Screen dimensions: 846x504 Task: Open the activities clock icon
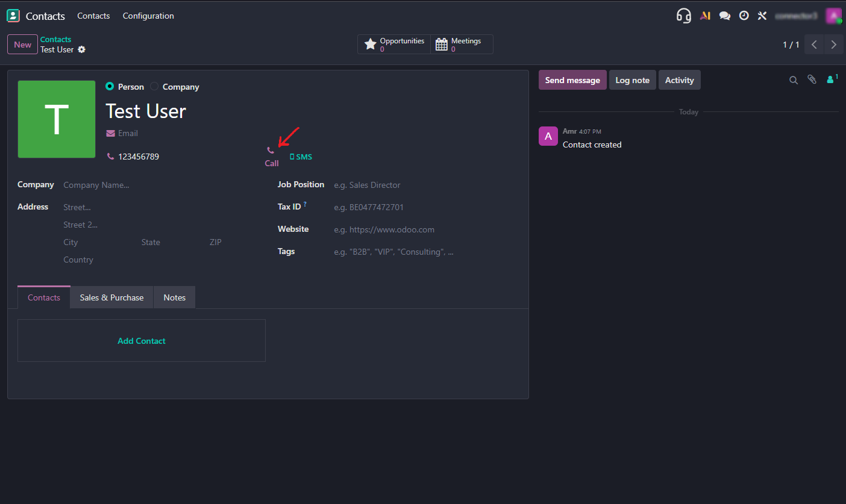(x=744, y=16)
